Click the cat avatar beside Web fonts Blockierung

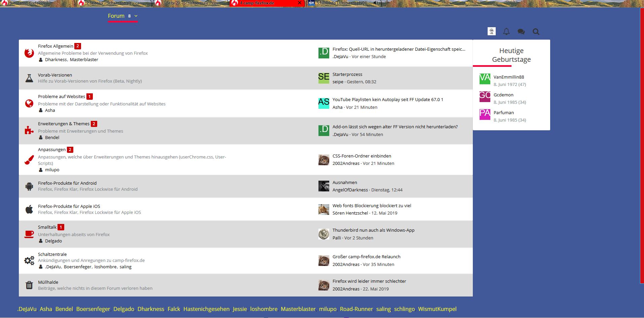click(x=324, y=210)
